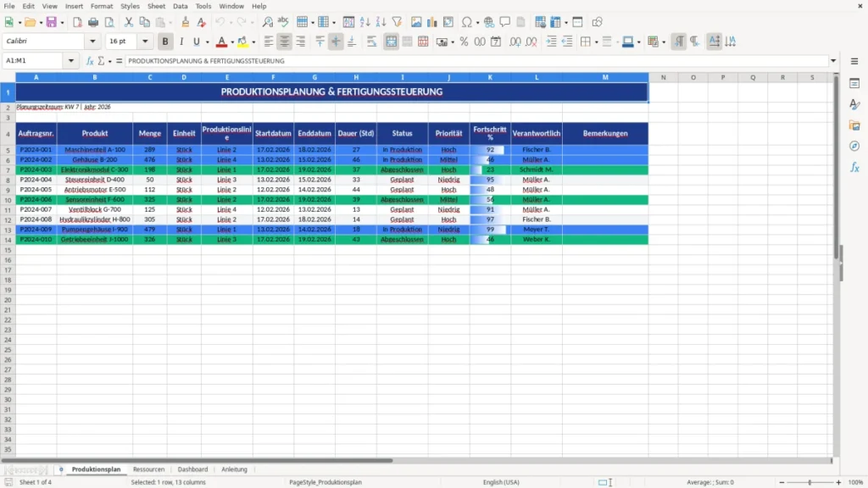The width and height of the screenshot is (868, 488).
Task: Toggle Italic formatting
Action: [x=181, y=42]
